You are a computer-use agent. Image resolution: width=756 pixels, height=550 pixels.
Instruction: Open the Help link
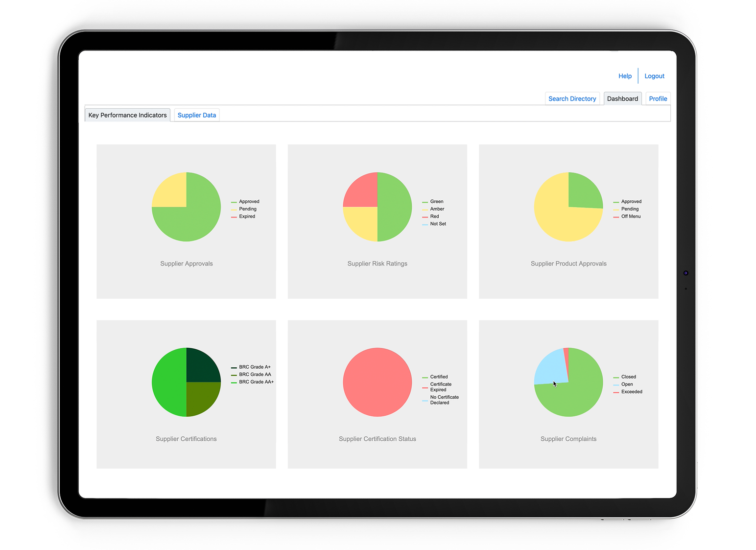tap(625, 76)
